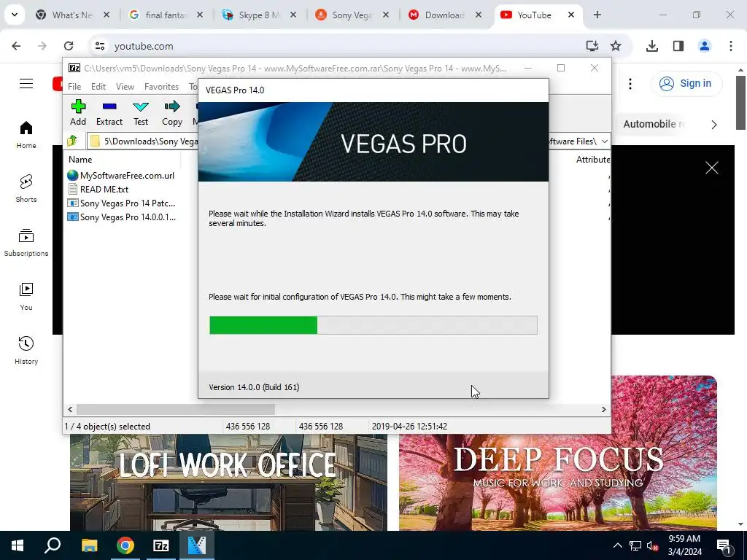Open YouTube Home in sidebar

[26, 135]
